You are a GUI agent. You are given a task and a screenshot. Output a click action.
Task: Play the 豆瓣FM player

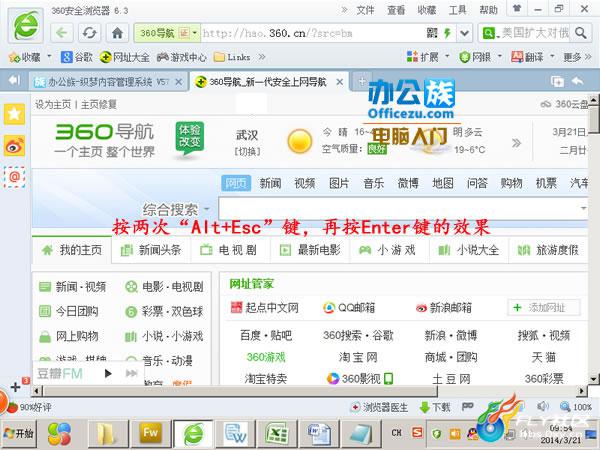click(108, 373)
